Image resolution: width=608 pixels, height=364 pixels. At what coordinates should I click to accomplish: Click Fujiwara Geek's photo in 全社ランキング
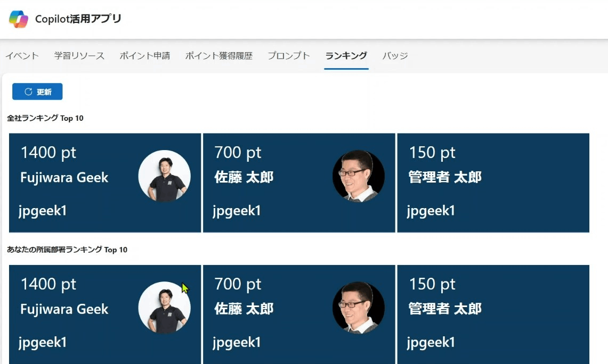[x=165, y=176]
